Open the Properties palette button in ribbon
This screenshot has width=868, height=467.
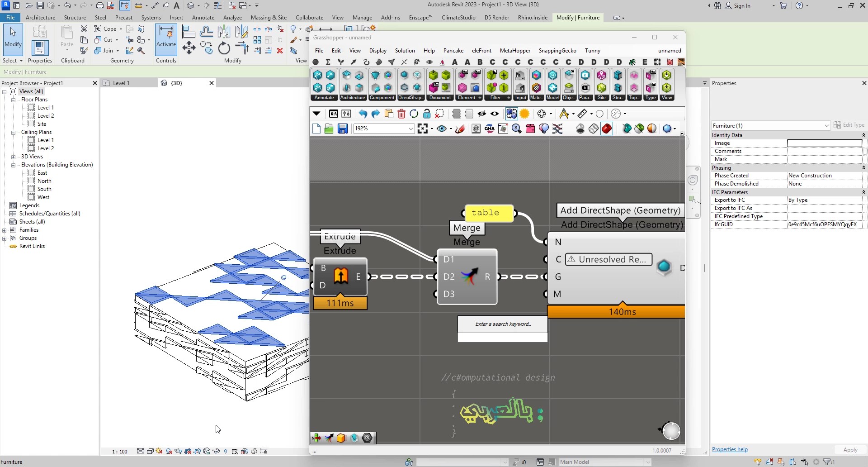40,48
